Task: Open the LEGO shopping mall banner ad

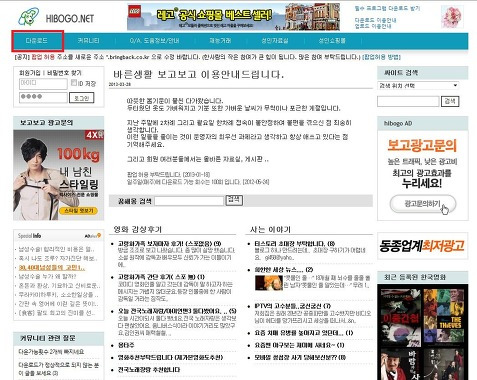Action: 233,17
